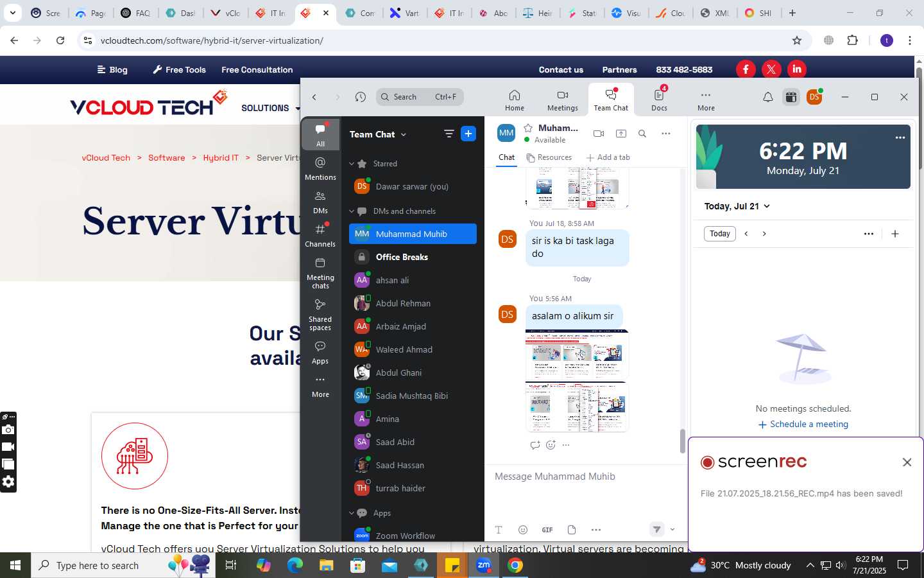This screenshot has width=924, height=578.
Task: Open chat with Waleed Ahmad
Action: pyautogui.click(x=413, y=349)
